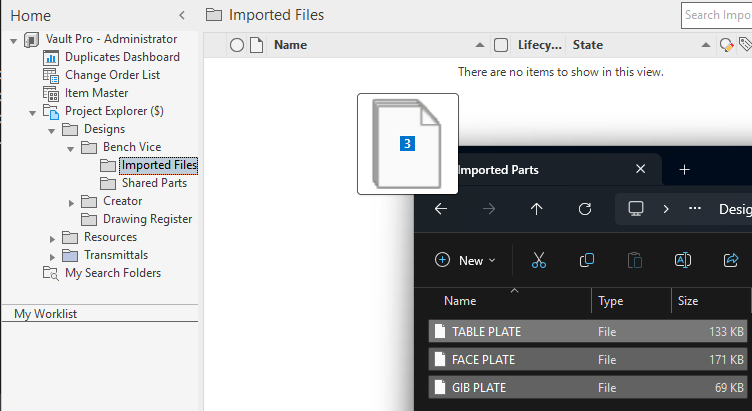Sort File Explorer by Type column
752x411 pixels.
(611, 301)
